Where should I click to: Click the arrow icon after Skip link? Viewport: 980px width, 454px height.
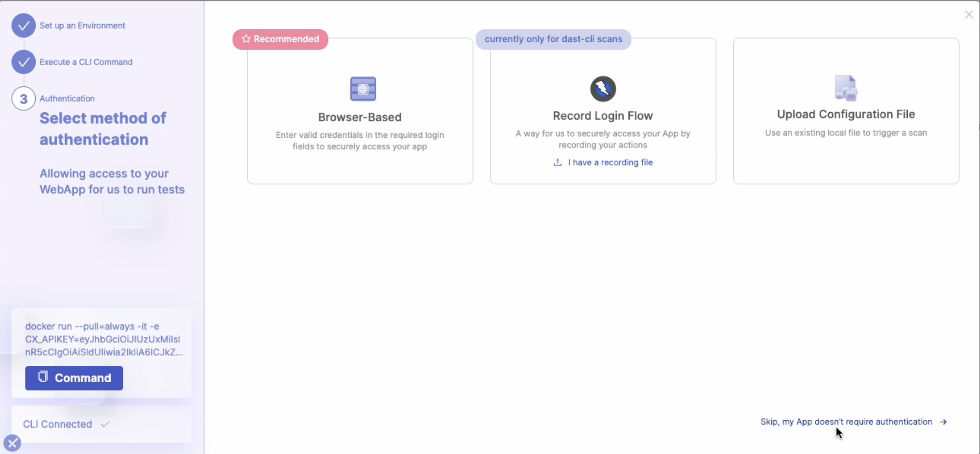[x=943, y=422]
